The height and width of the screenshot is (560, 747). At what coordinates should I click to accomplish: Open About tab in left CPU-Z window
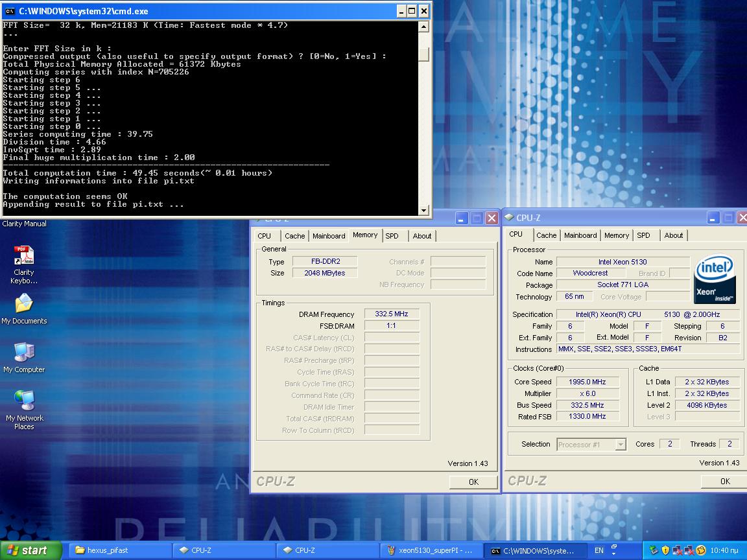[422, 236]
